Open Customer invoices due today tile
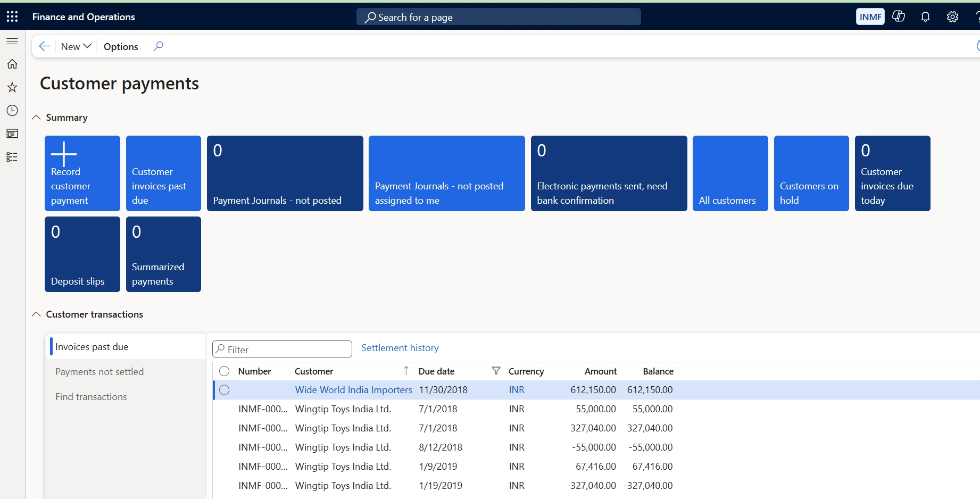The image size is (980, 499). point(893,173)
